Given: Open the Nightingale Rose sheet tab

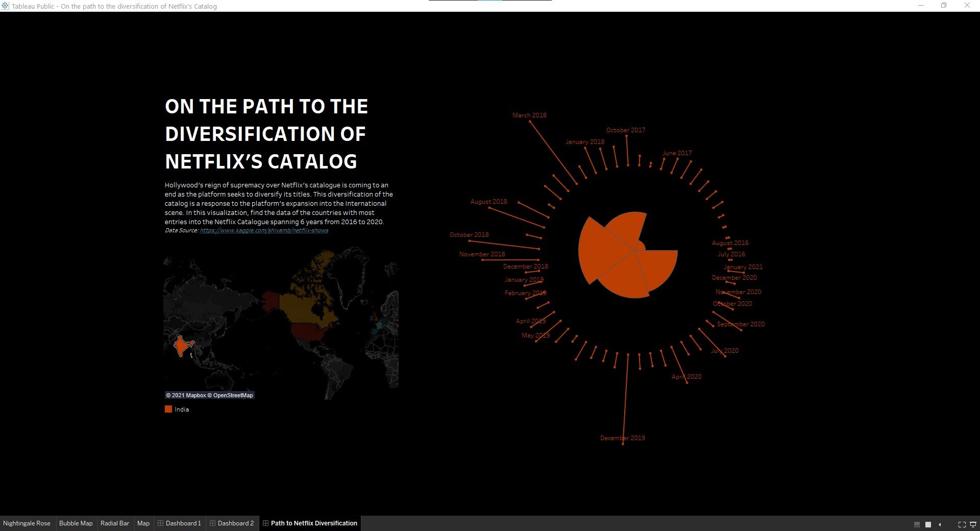Looking at the screenshot, I should click(27, 523).
